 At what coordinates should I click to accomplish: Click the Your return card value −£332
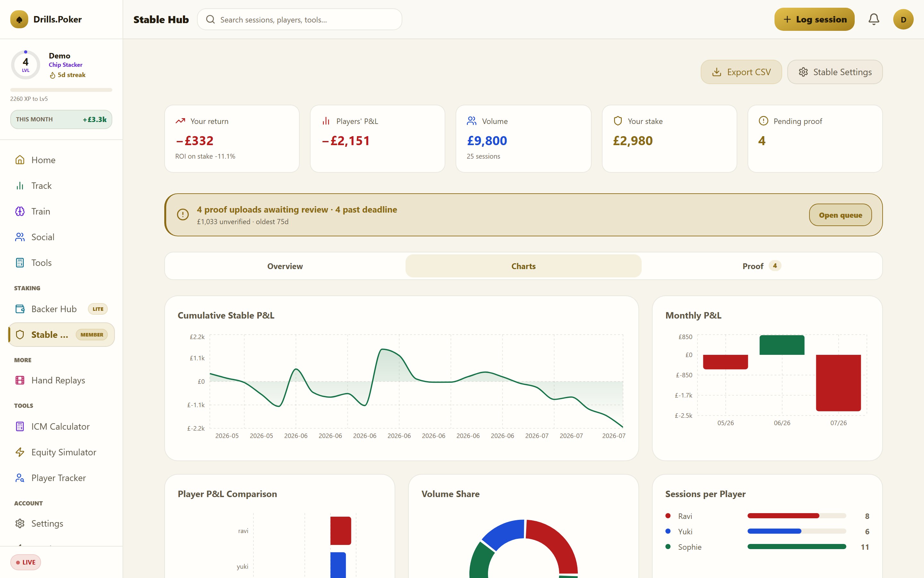coord(195,141)
